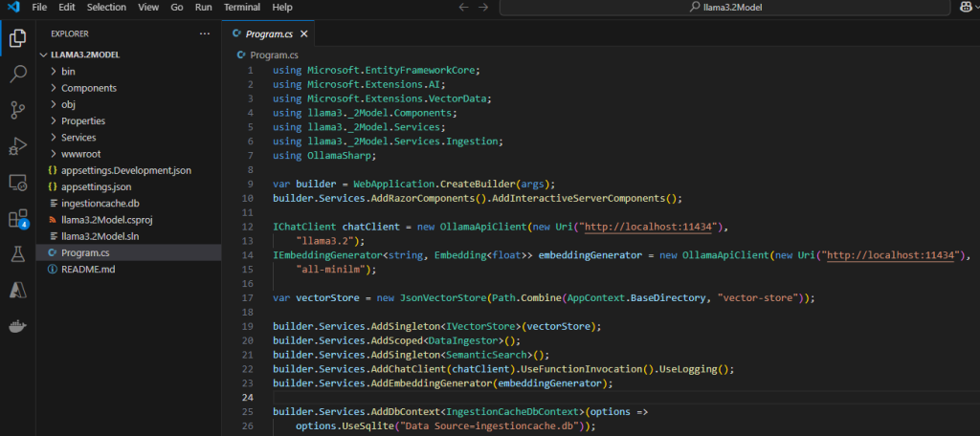Select Program.cs in the Explorer tree
This screenshot has height=436, width=980.
(85, 253)
